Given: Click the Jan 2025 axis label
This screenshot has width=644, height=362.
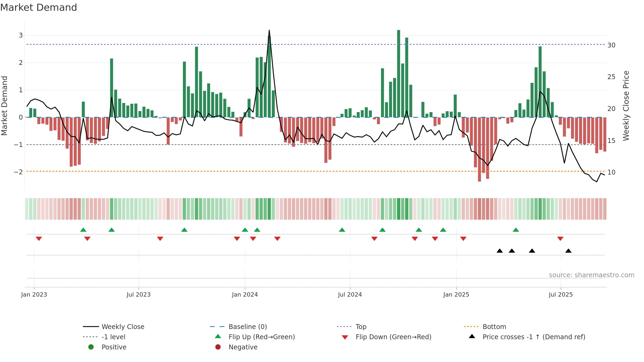Looking at the screenshot, I should pos(456,295).
